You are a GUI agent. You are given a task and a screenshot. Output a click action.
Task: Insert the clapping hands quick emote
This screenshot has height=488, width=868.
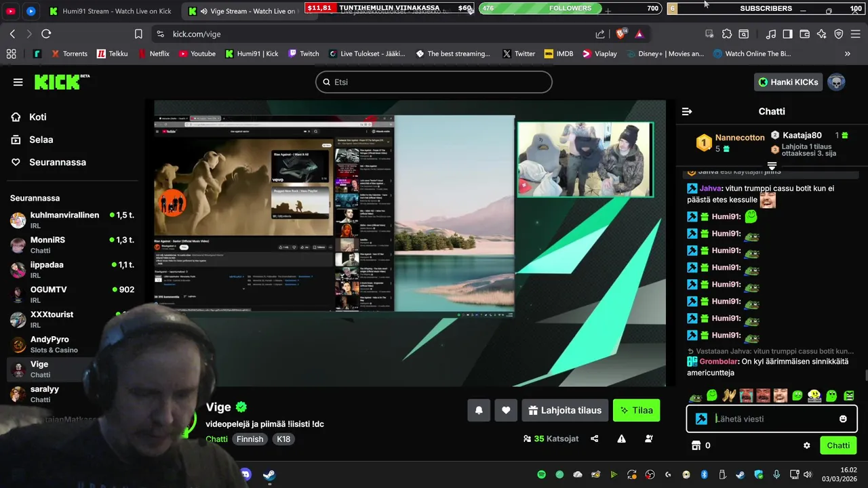(x=729, y=395)
